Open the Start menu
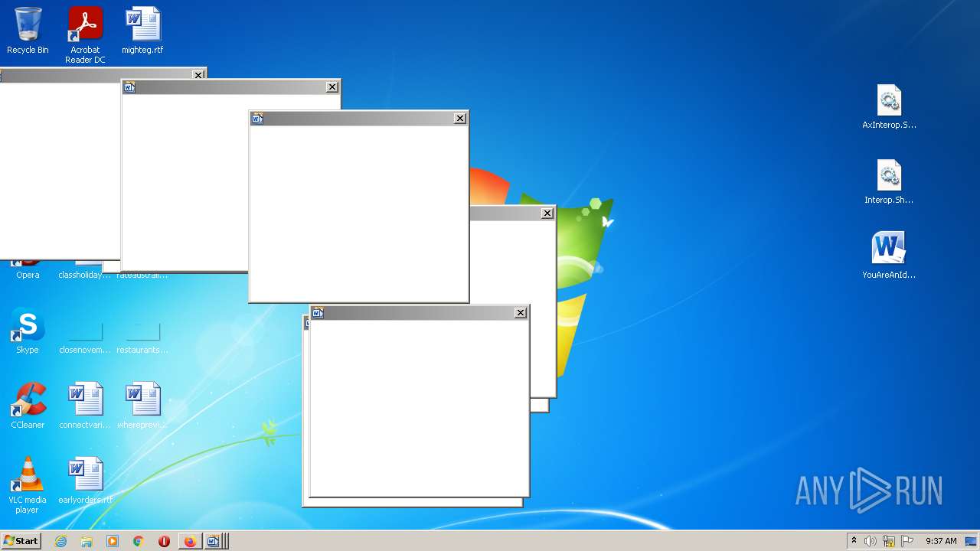980x551 pixels. click(21, 541)
